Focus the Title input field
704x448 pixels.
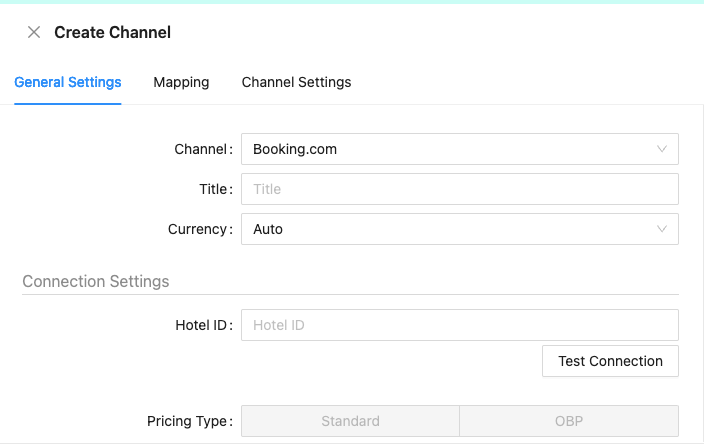tap(460, 189)
